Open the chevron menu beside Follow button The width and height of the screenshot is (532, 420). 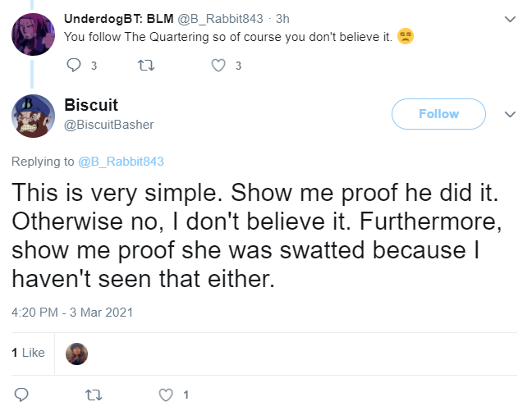click(510, 114)
